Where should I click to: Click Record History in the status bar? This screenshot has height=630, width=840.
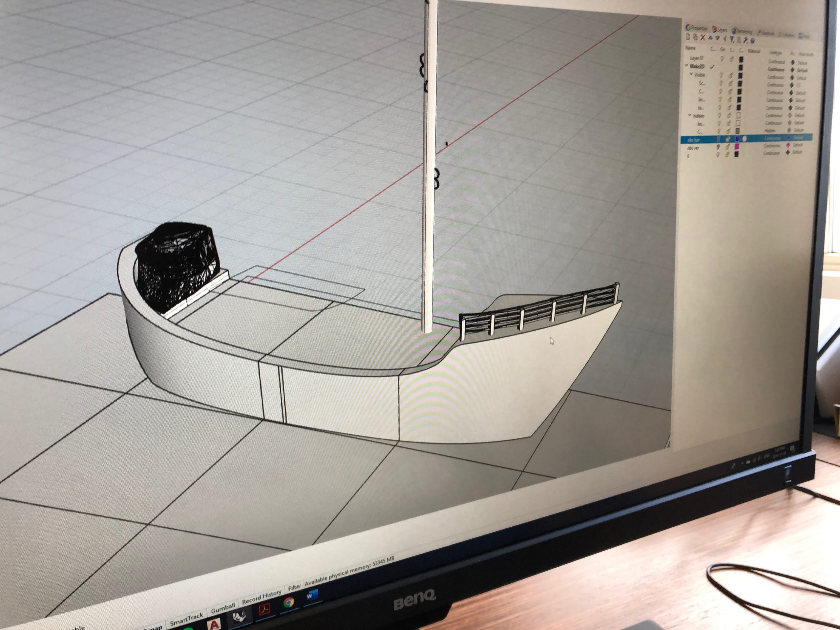262,597
